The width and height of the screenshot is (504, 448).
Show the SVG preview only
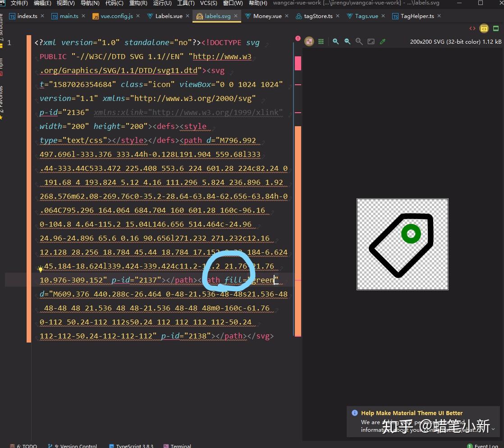pyautogui.click(x=496, y=28)
